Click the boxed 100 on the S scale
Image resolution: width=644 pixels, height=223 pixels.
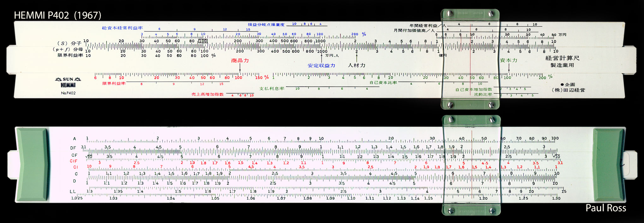click(203, 41)
